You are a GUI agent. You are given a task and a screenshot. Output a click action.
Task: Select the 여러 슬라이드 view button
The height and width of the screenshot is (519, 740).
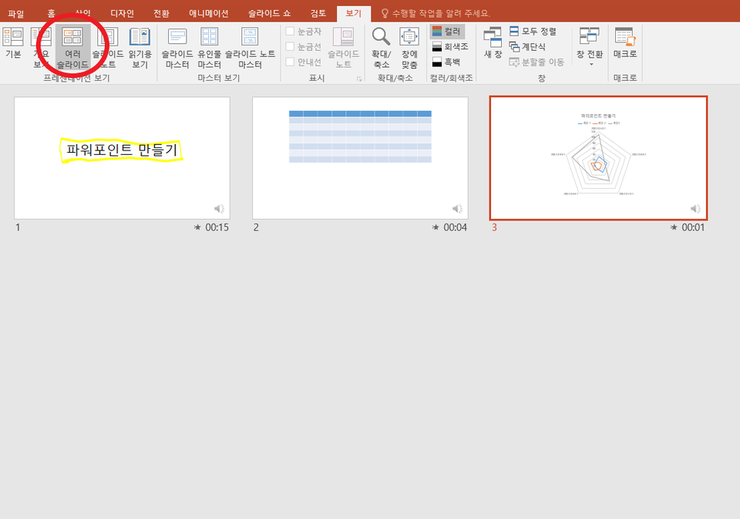pos(73,47)
